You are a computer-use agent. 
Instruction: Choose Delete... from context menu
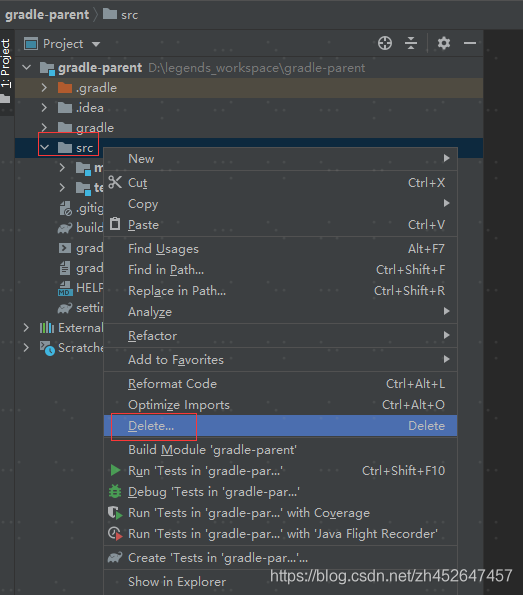[x=280, y=425]
